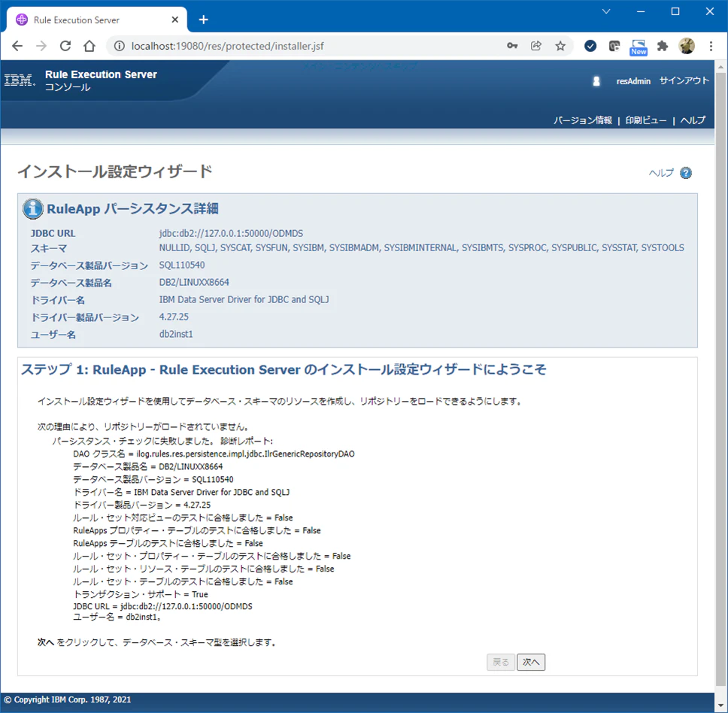Click the driver version 4.27.25 value

click(174, 317)
